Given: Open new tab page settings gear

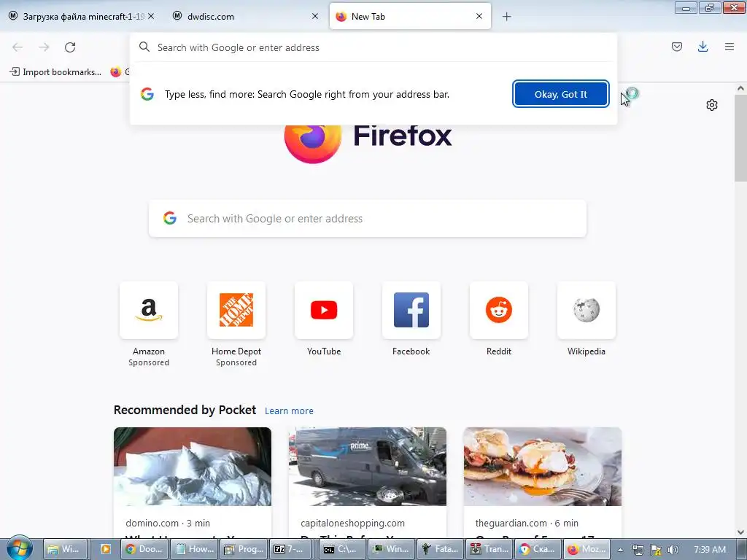Looking at the screenshot, I should tap(712, 105).
